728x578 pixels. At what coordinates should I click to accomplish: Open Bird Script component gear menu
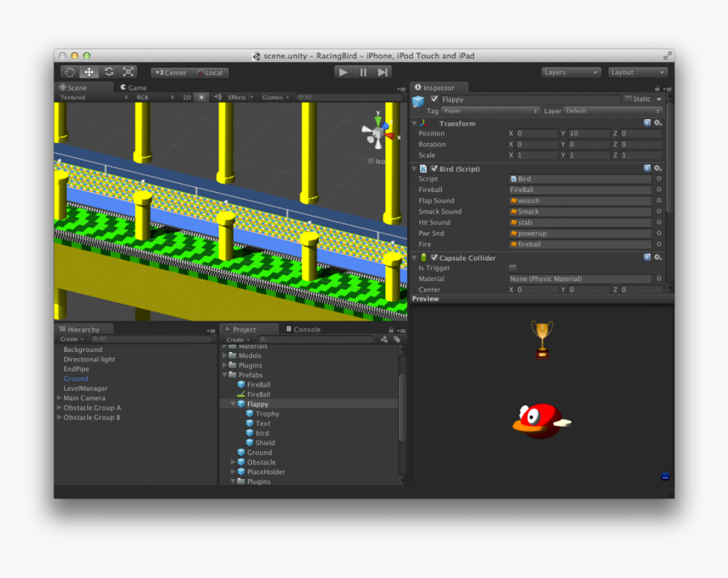click(658, 168)
